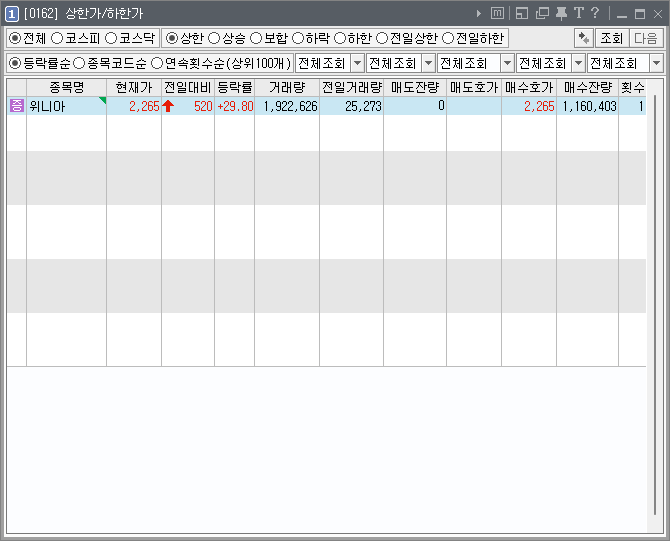Click the 전일대비 column header
This screenshot has width=670, height=541.
(188, 88)
